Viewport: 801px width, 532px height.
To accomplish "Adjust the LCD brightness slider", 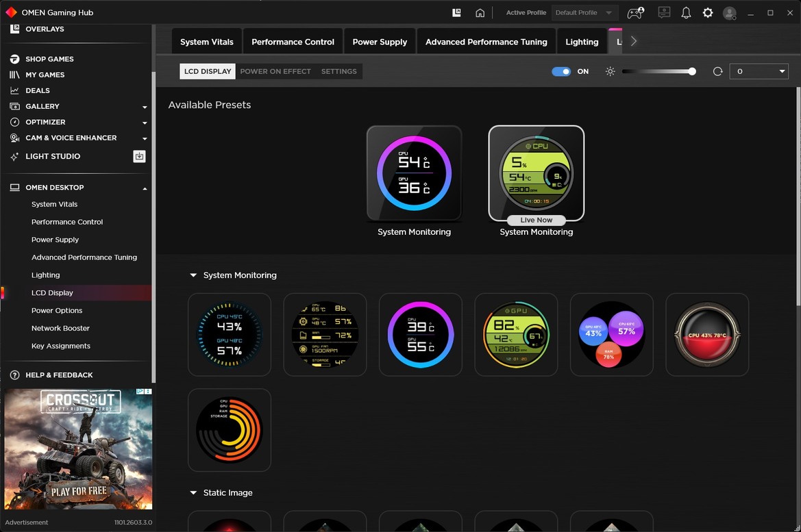I will tap(658, 71).
